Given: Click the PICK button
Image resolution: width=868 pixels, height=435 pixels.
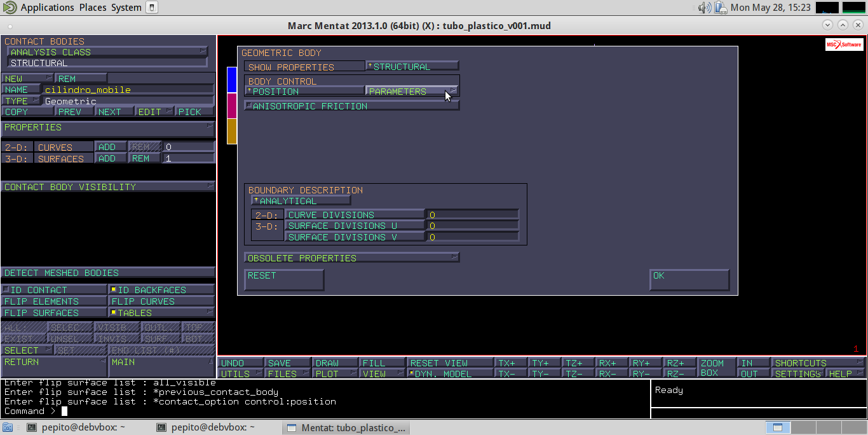Looking at the screenshot, I should pyautogui.click(x=194, y=112).
